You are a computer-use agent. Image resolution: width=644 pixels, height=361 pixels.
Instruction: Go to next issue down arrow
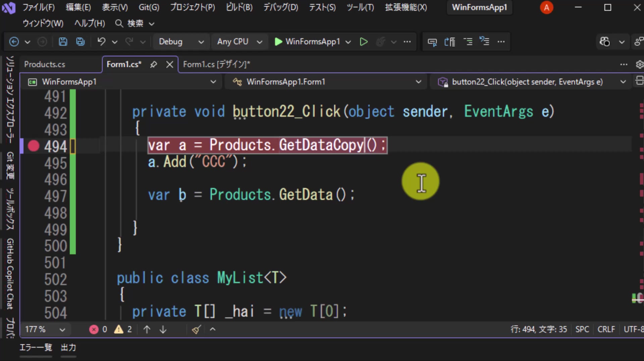tap(163, 329)
